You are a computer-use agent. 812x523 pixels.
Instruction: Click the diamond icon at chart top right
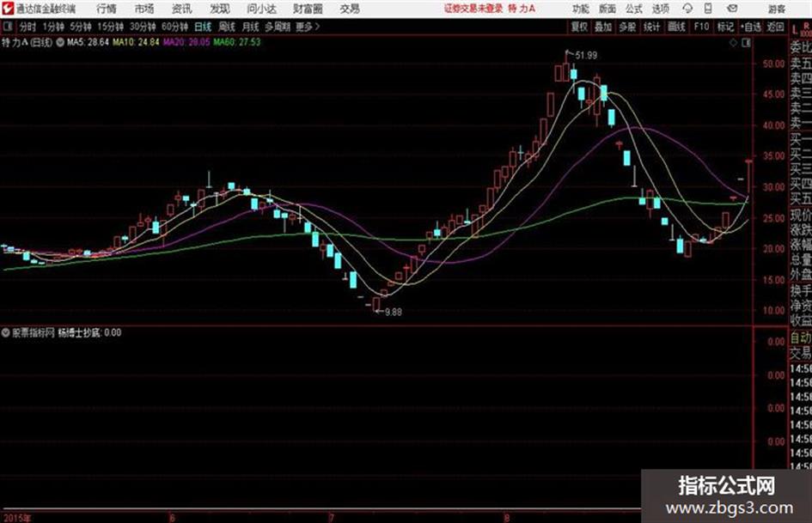[x=733, y=43]
